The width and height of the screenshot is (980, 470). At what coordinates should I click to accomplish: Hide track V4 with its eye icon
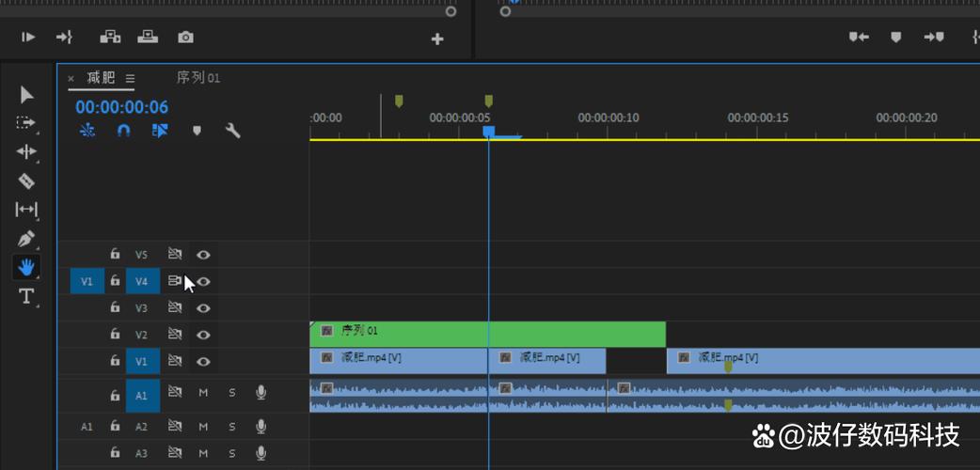tap(203, 281)
